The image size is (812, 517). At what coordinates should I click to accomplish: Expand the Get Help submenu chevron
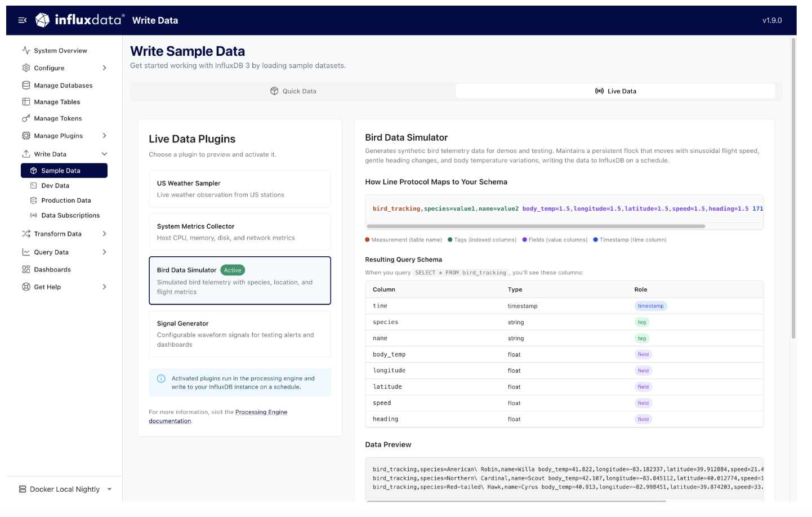(104, 287)
